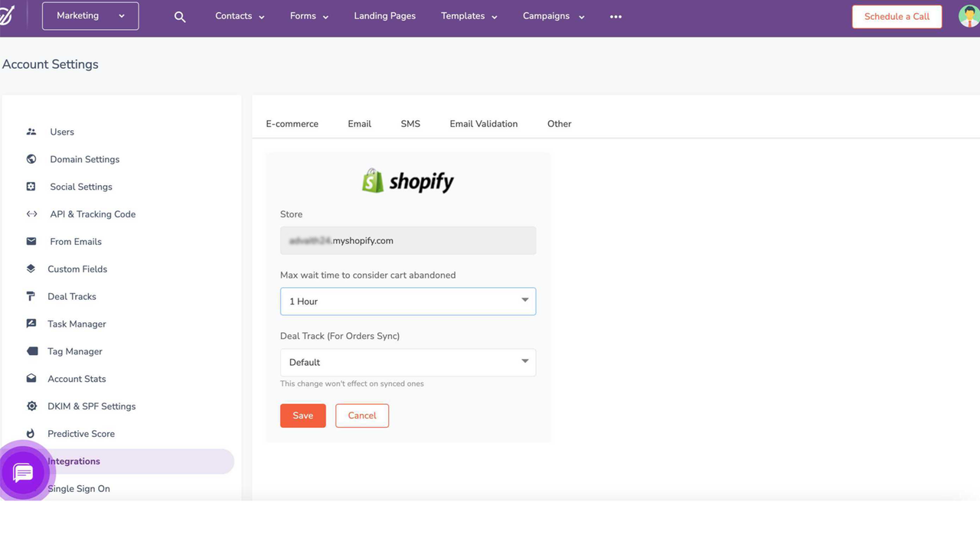980x551 pixels.
Task: Click the Store URL field
Action: coord(408,240)
